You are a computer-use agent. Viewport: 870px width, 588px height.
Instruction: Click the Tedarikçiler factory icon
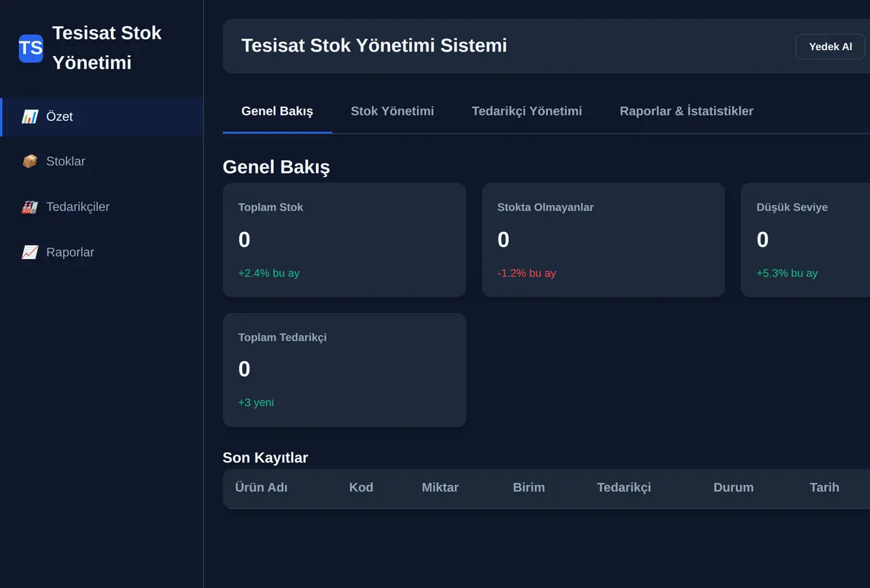tap(30, 207)
